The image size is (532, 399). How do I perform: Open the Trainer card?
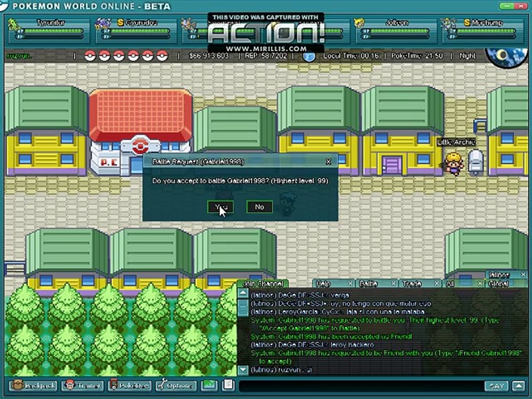pyautogui.click(x=83, y=385)
